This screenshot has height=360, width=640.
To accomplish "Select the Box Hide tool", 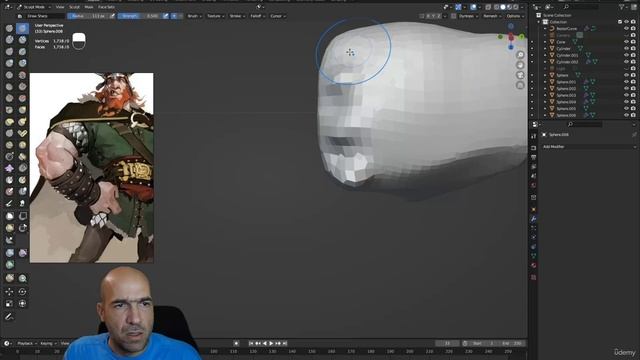I will pyautogui.click(x=22, y=216).
